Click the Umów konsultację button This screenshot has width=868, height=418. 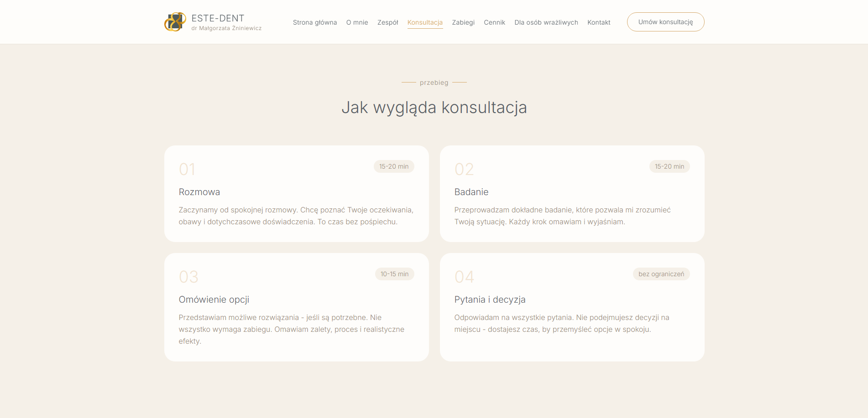tap(666, 22)
